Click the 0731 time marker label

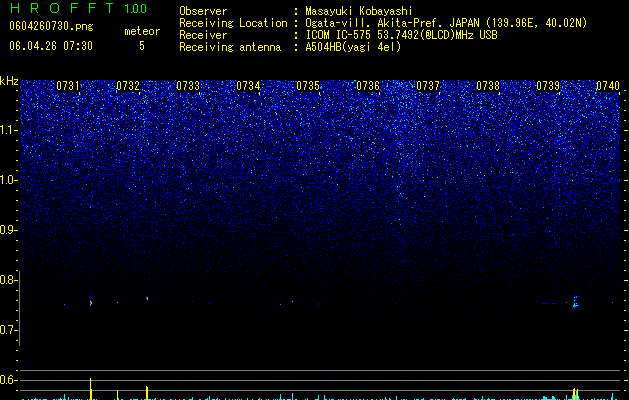pos(68,86)
